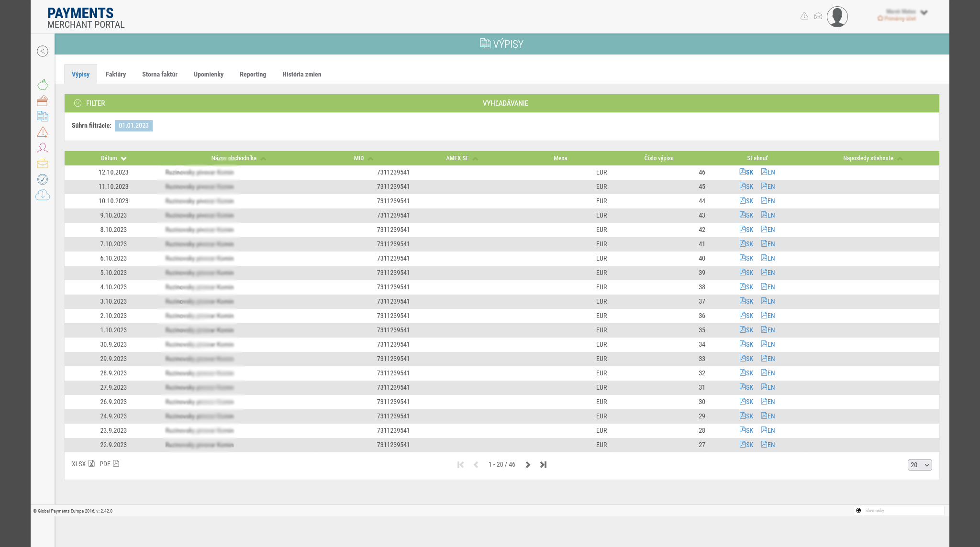The image size is (980, 547).
Task: Click the envelope messages icon in header
Action: 818,16
